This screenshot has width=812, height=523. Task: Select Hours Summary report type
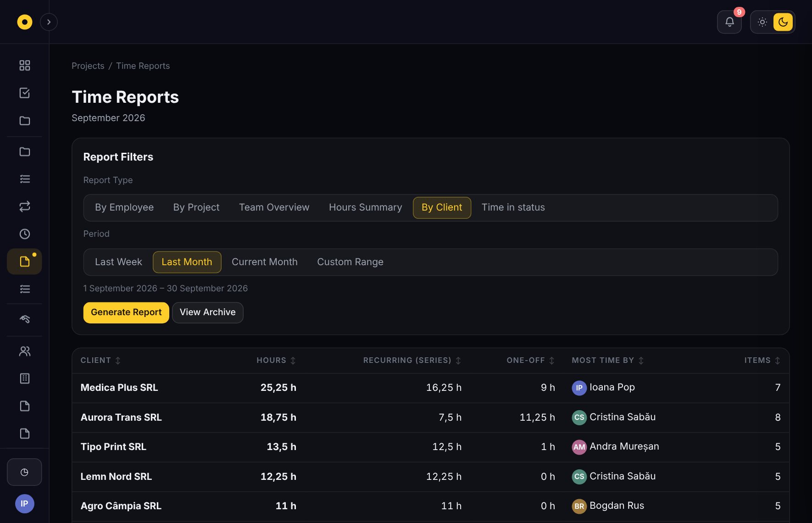point(366,207)
